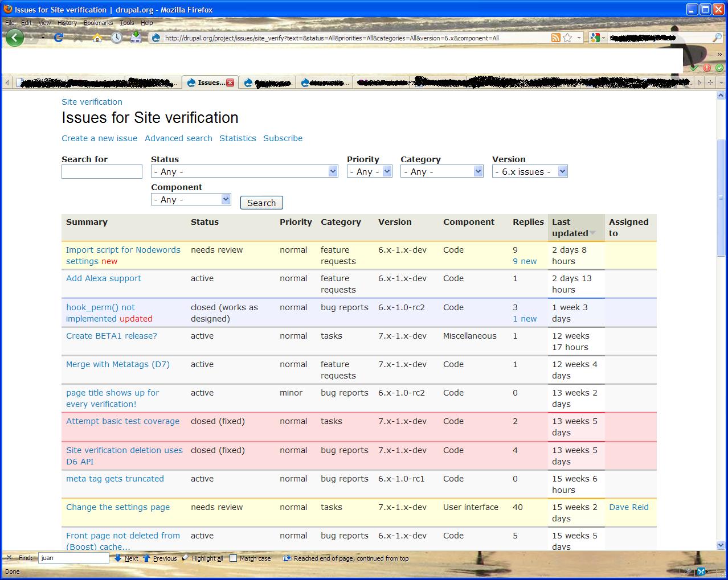Screen dimensions: 728x580
Task: Open the Add Alexa support issue
Action: 104,278
